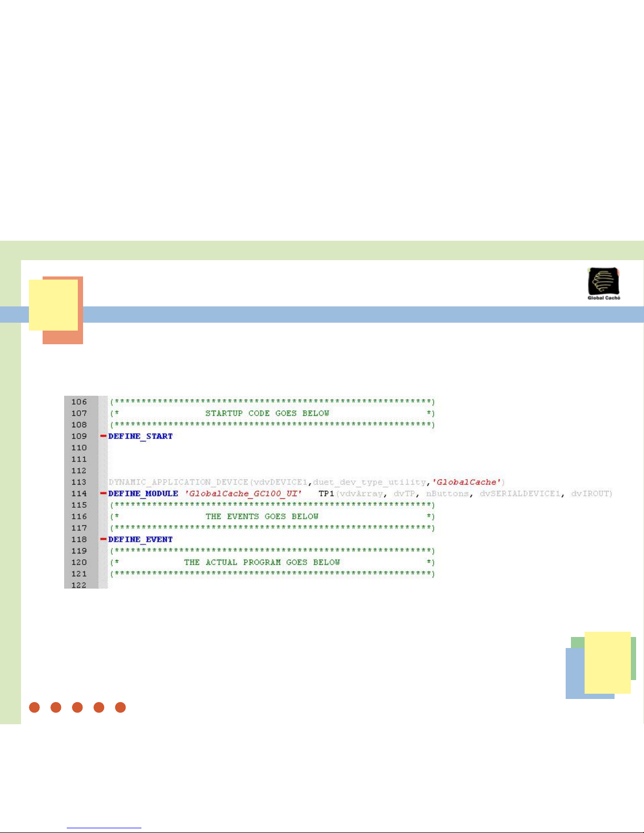Click the STARTUP CODE GOES BELOW comment
The image size is (644, 833).
pos(267,413)
